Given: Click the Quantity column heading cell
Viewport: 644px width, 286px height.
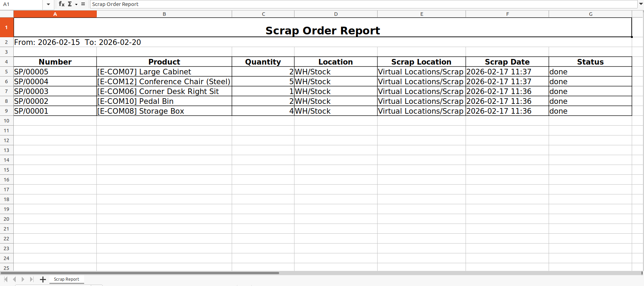Looking at the screenshot, I should pyautogui.click(x=263, y=62).
